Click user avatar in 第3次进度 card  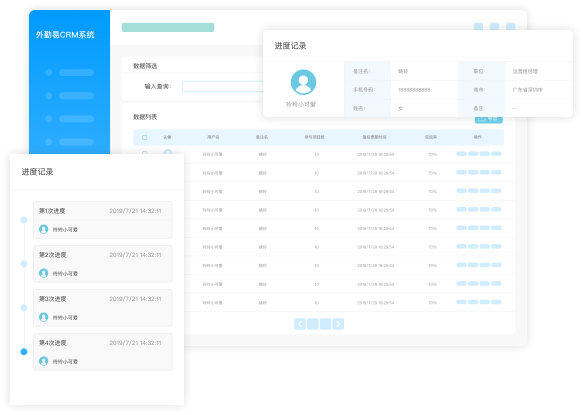tap(44, 317)
